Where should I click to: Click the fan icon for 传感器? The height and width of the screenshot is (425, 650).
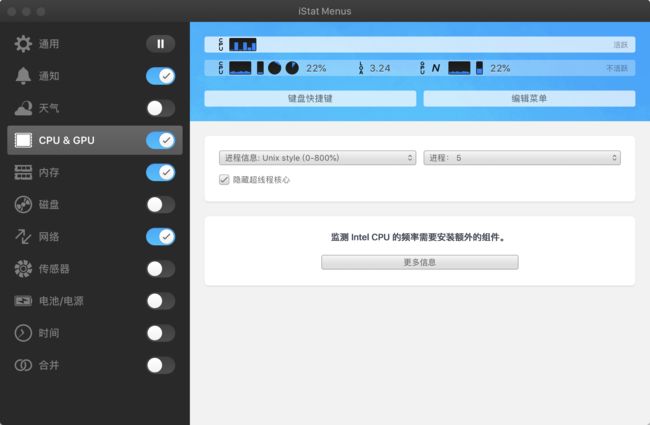pyautogui.click(x=23, y=269)
